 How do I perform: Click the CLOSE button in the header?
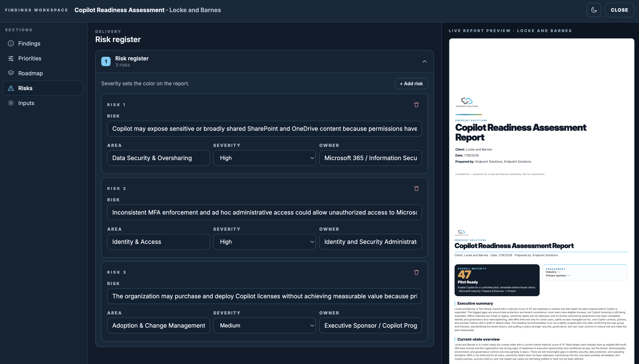pyautogui.click(x=619, y=10)
